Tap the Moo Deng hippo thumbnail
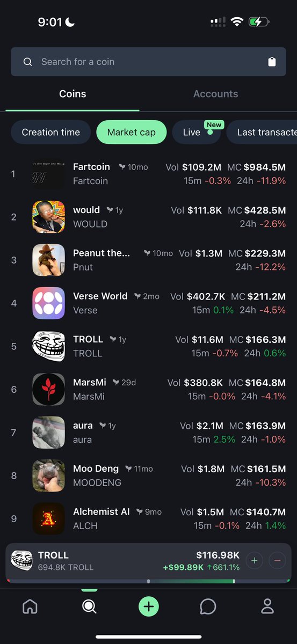The image size is (297, 644). coord(49,475)
